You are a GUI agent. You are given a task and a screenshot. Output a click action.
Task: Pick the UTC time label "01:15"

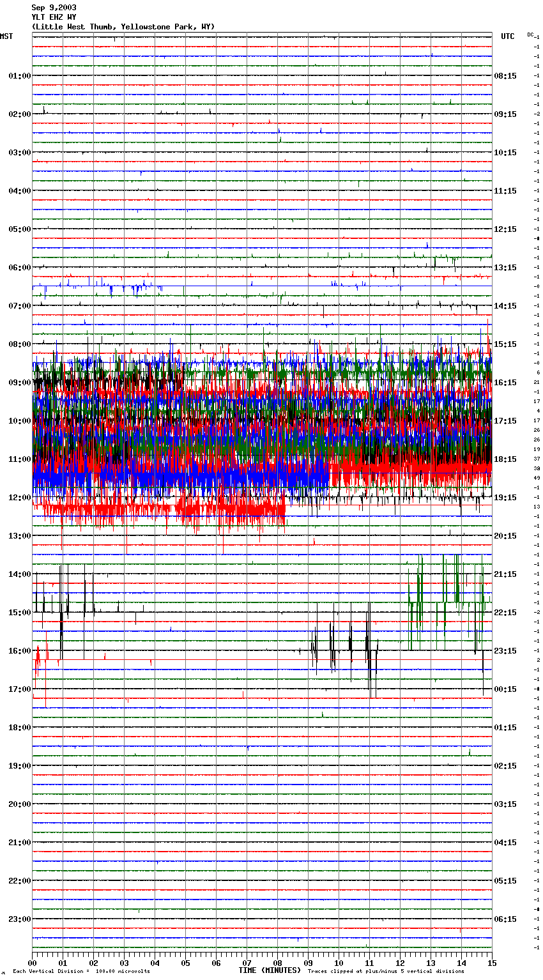click(505, 728)
